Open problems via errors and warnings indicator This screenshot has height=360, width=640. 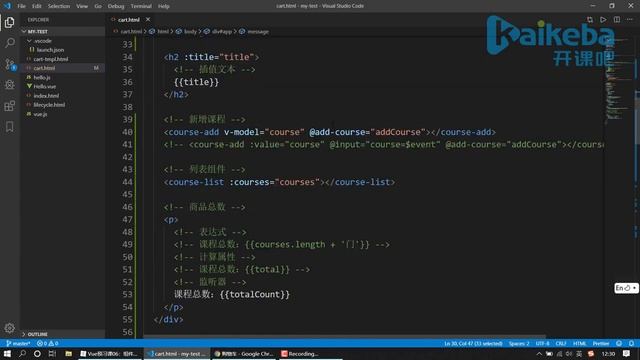pos(47,343)
